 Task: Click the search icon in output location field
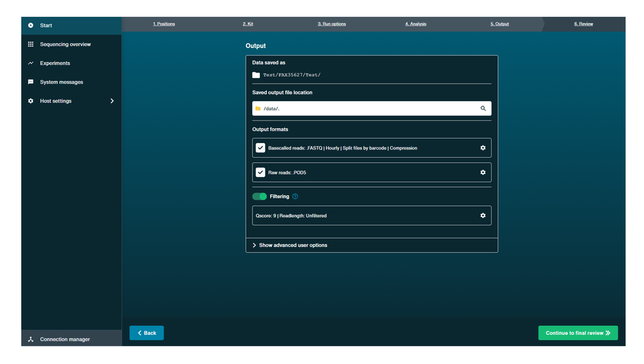click(483, 108)
